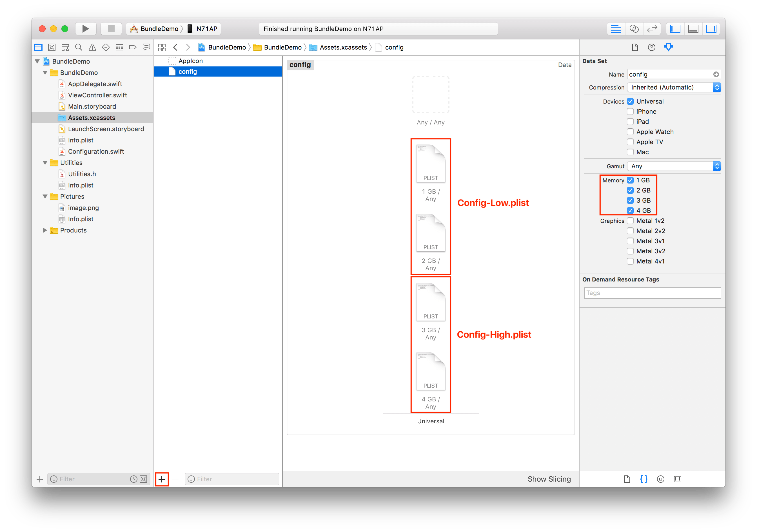Click the Show Slicing button
Viewport: 757px width, 532px height.
pyautogui.click(x=549, y=479)
